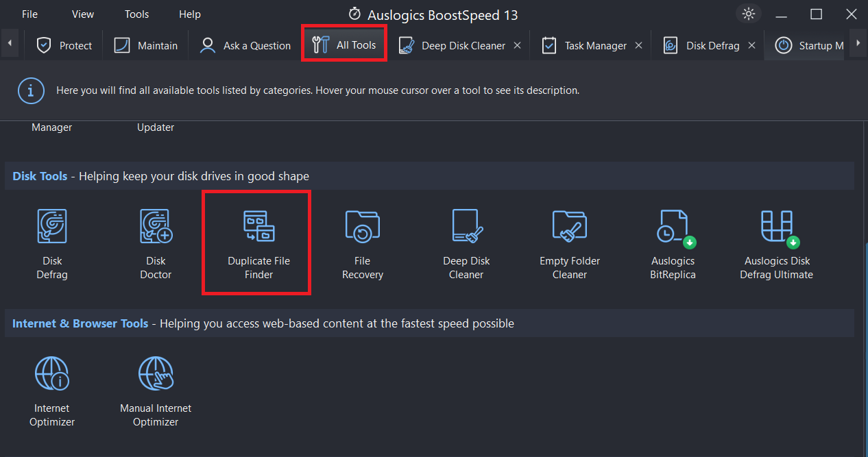Open the Help menu

(x=190, y=14)
